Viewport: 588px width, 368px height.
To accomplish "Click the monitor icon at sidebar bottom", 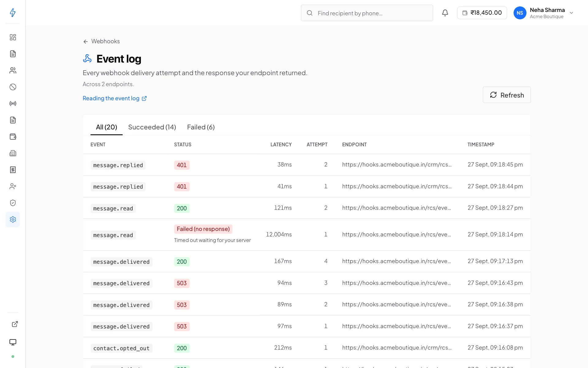I will click(13, 342).
